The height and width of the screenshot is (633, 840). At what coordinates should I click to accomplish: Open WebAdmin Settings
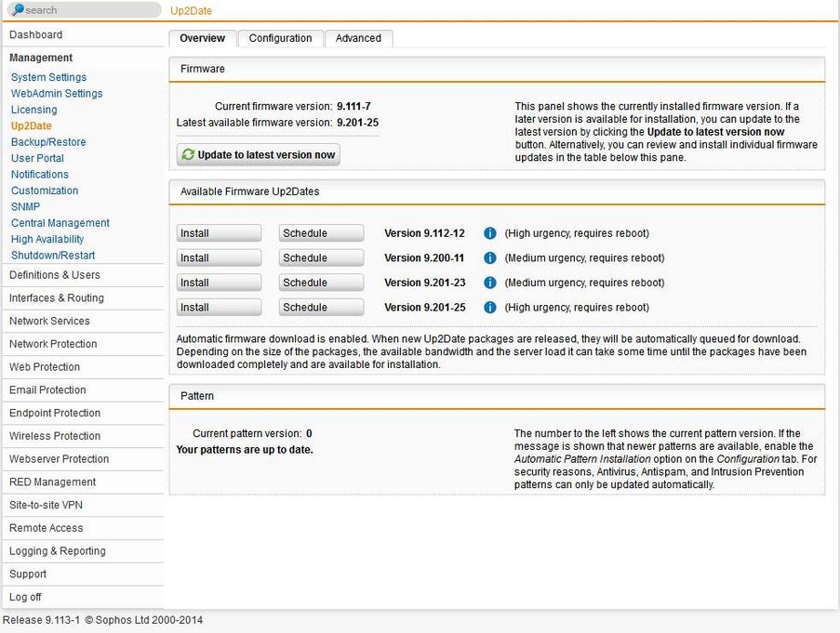point(57,93)
